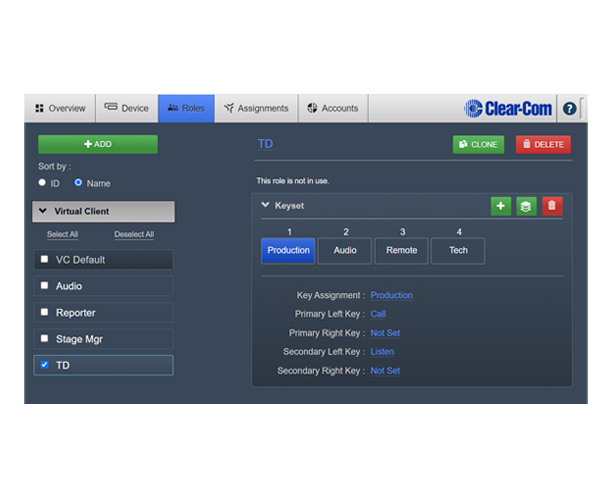Click the Clear-Com logo

(x=508, y=108)
